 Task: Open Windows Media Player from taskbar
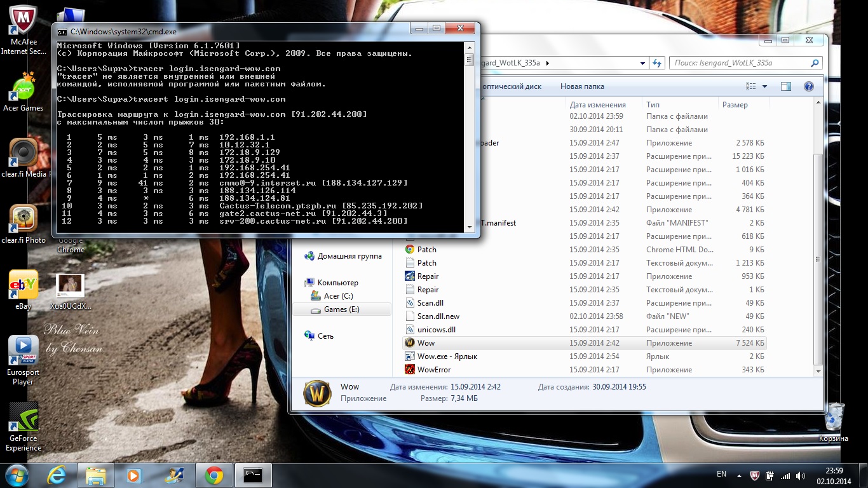pos(133,475)
